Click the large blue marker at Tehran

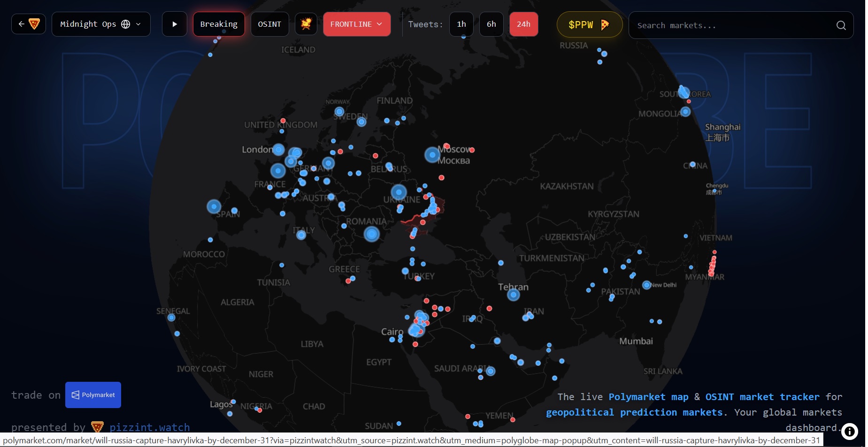tap(514, 295)
